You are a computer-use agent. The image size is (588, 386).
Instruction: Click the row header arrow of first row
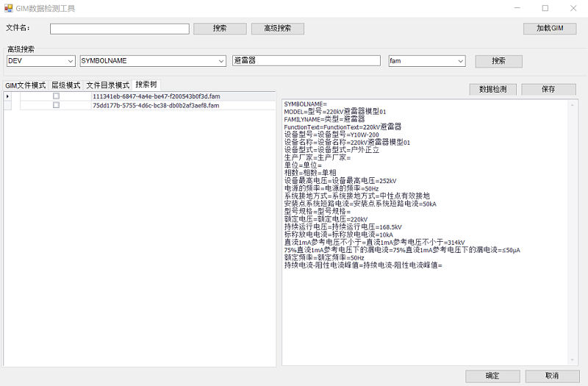tap(7, 96)
